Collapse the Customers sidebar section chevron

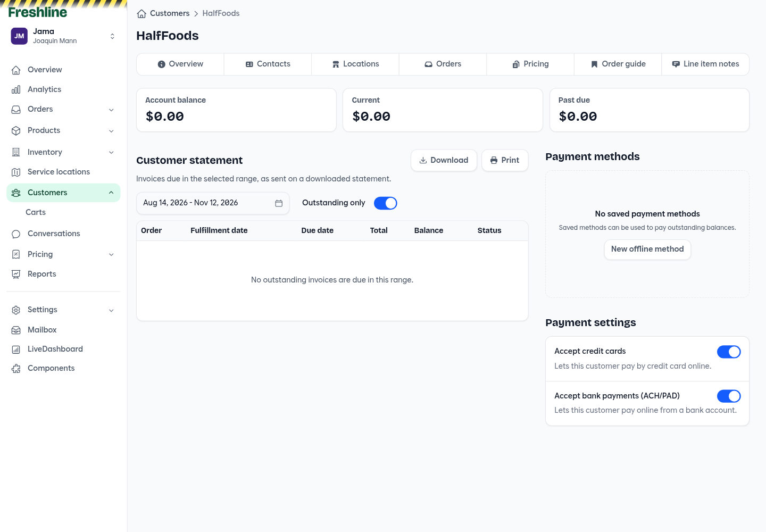click(x=111, y=193)
